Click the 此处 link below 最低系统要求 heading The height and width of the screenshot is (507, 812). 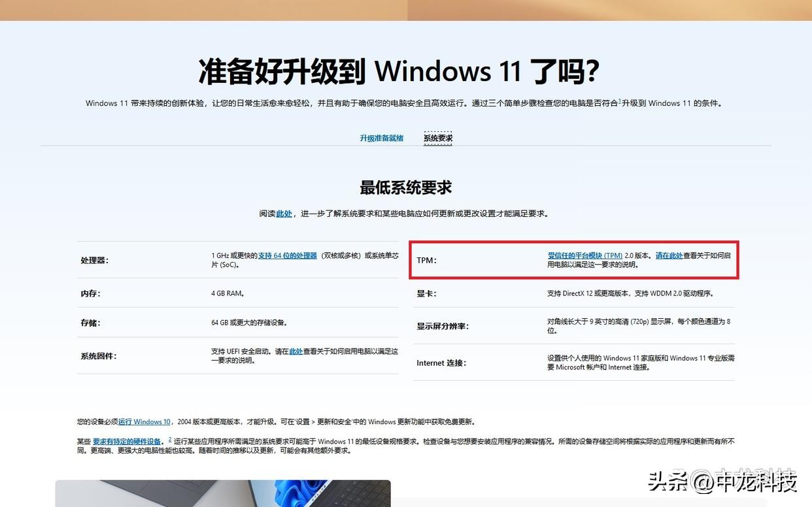click(283, 213)
